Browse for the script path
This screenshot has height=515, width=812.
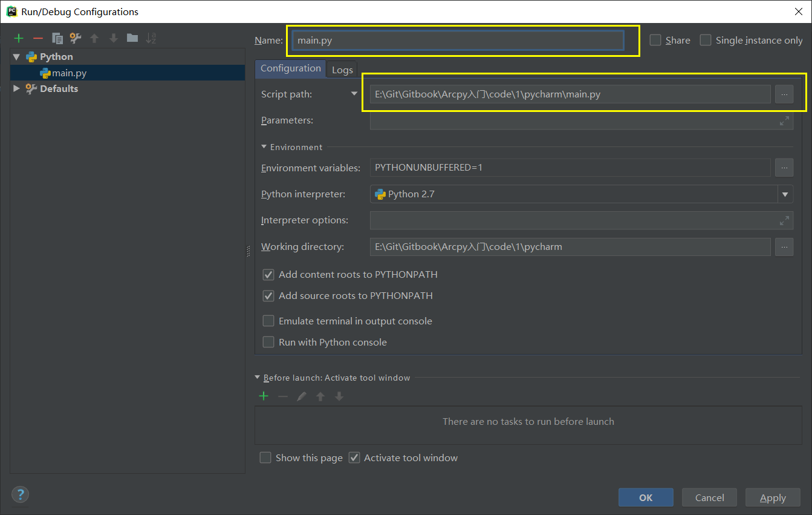(x=784, y=94)
